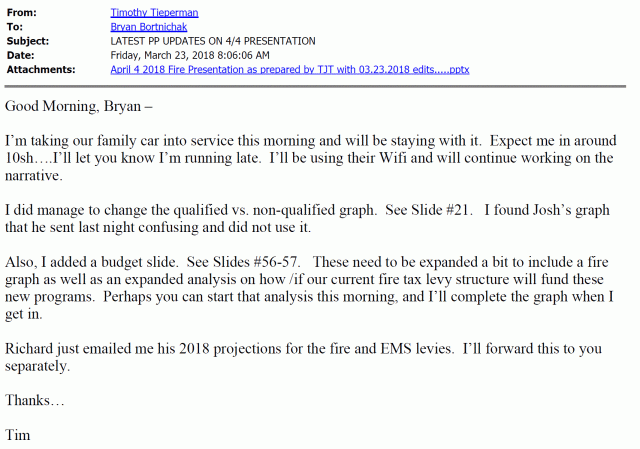This screenshot has width=640, height=449.
Task: Click the Tim signature
Action: point(18,435)
